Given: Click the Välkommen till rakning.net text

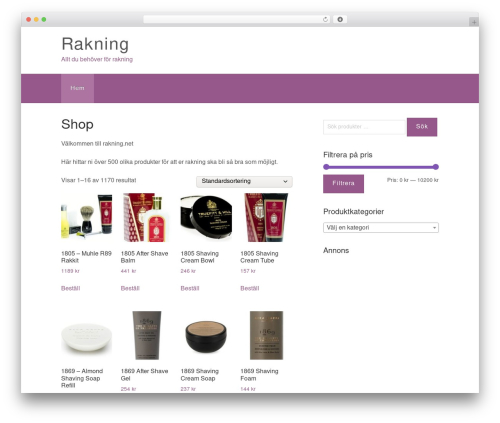Looking at the screenshot, I should (x=97, y=144).
